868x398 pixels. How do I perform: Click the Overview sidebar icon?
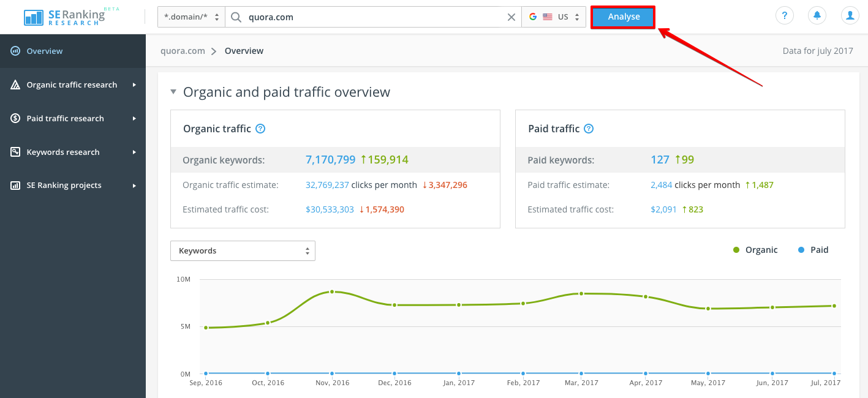click(15, 51)
